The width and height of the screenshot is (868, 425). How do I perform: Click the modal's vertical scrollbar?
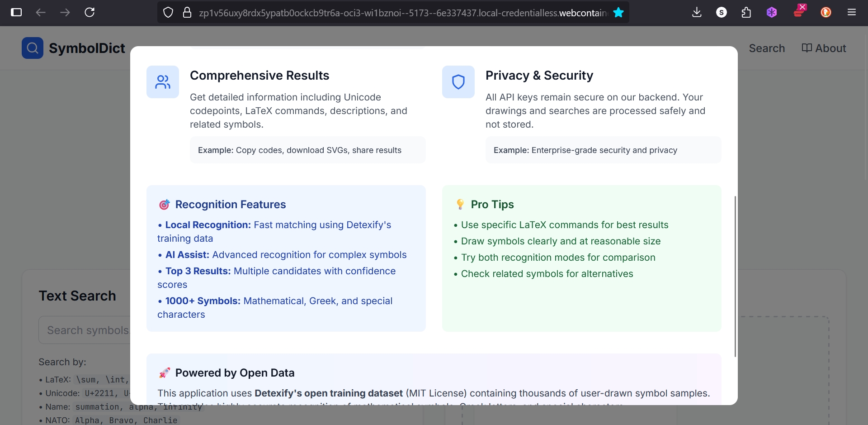coord(735,276)
